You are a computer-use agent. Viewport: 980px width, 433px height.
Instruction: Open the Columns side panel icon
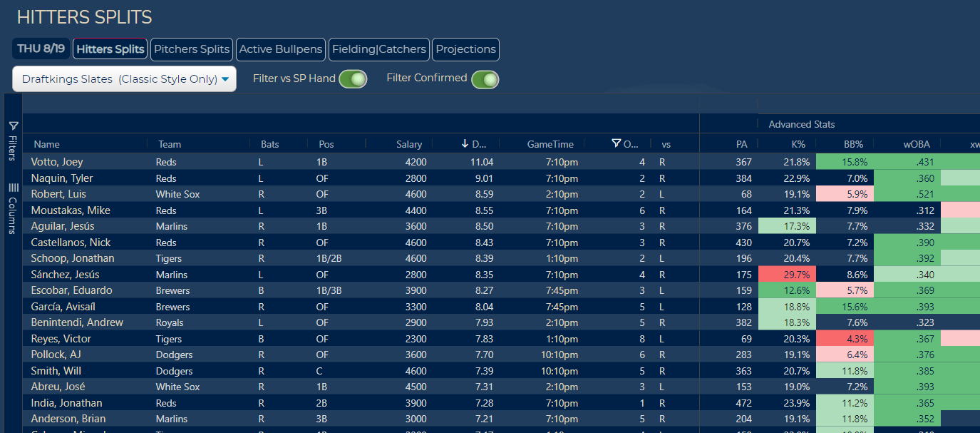tap(13, 188)
